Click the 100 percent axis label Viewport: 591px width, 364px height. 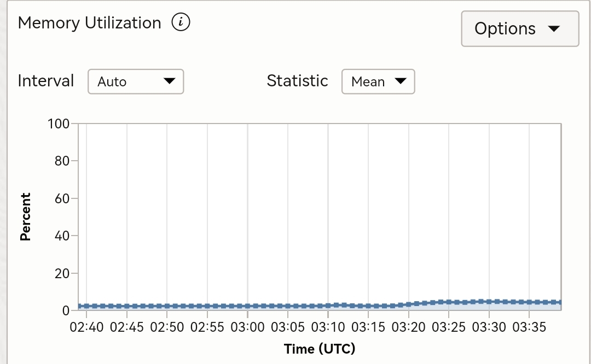point(59,124)
